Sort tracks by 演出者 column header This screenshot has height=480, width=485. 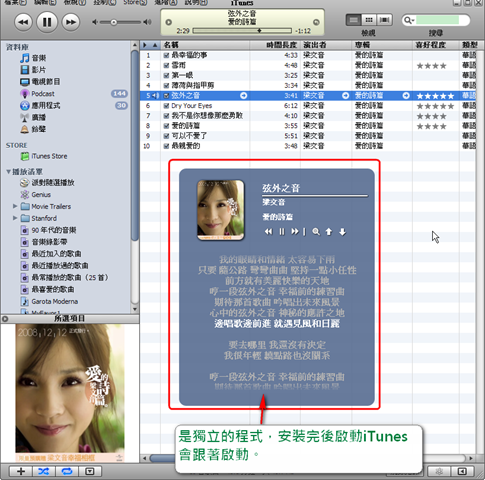(326, 45)
